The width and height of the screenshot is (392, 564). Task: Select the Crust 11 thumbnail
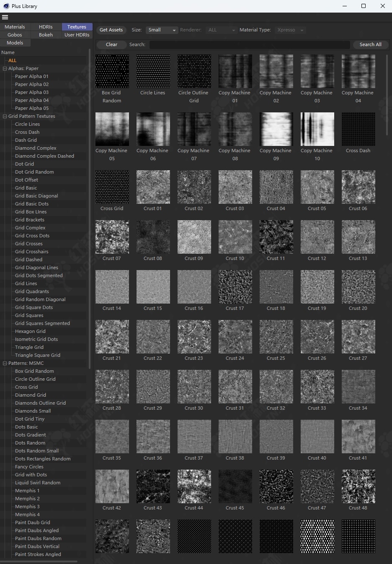[x=276, y=237]
